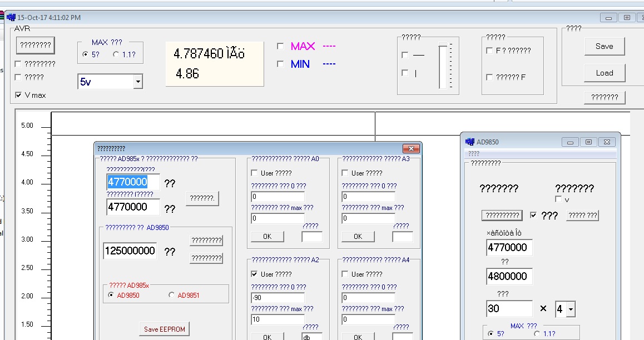Screen dimensions: 644x340
Task: Open the 5v dropdown list
Action: (138, 82)
